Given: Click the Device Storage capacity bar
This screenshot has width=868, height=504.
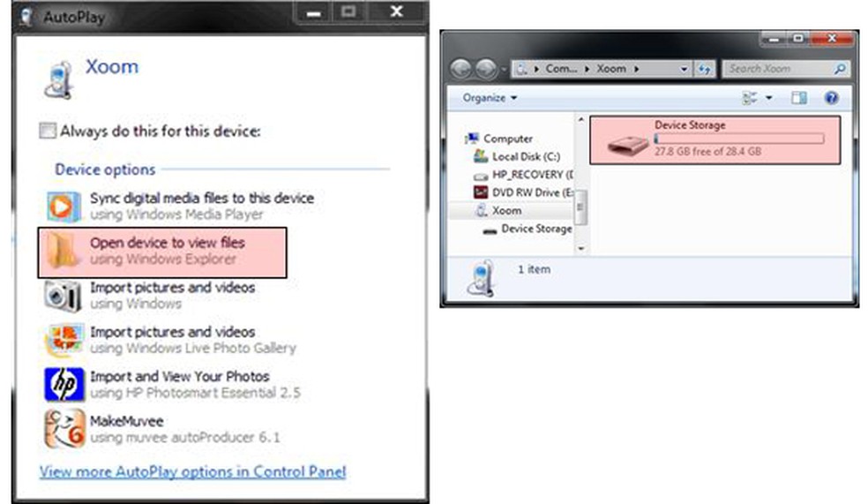Looking at the screenshot, I should [x=739, y=139].
